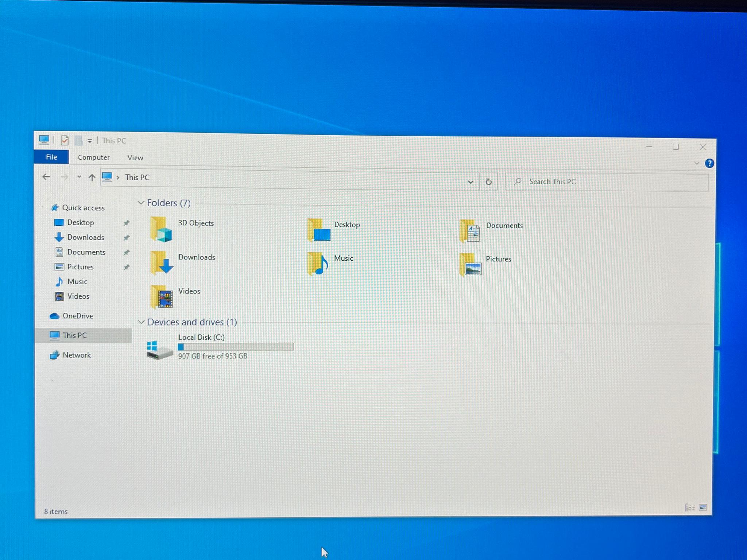The image size is (747, 560).
Task: Open the 3D Objects folder icon
Action: click(161, 229)
